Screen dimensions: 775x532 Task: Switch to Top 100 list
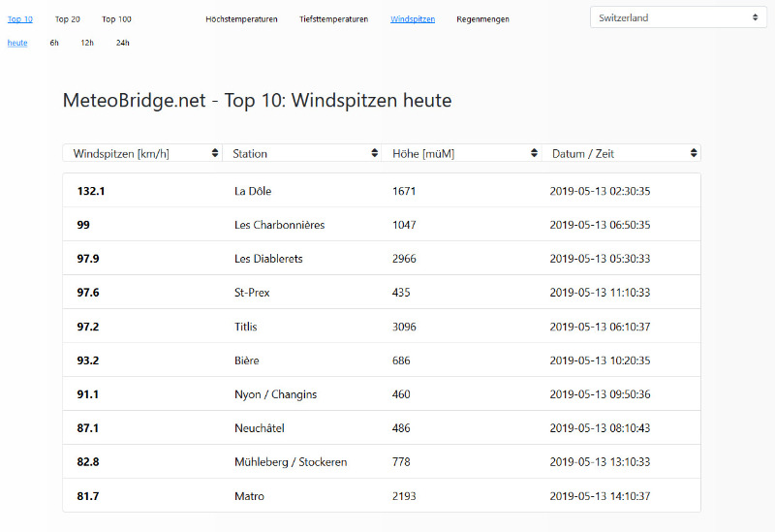(116, 19)
